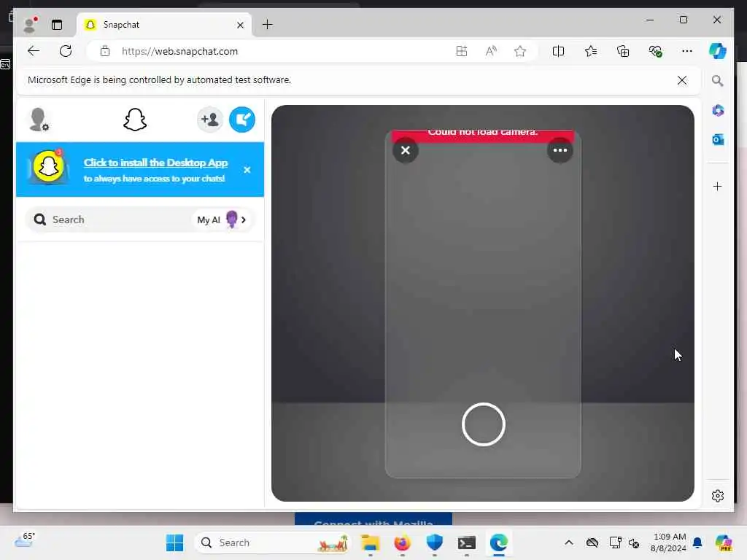Open Edge sidebar search
This screenshot has height=560, width=747.
(718, 80)
